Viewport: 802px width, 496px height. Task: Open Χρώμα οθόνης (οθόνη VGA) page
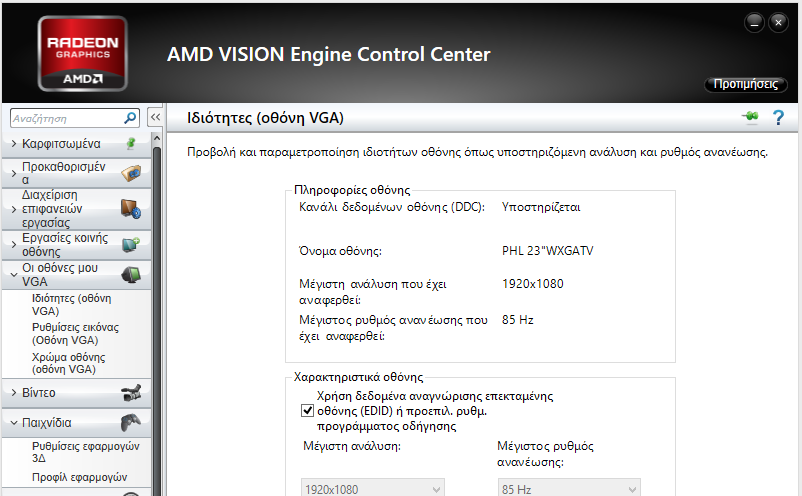(69, 363)
